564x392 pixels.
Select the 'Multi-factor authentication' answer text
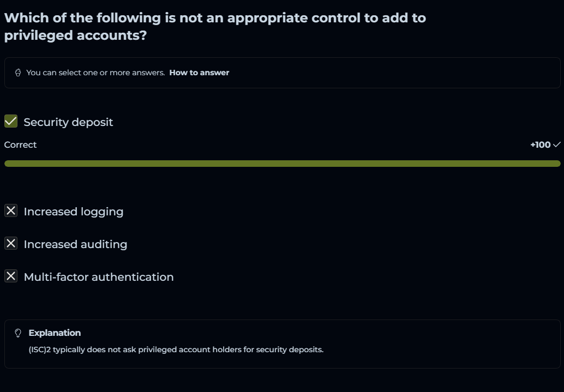(99, 277)
